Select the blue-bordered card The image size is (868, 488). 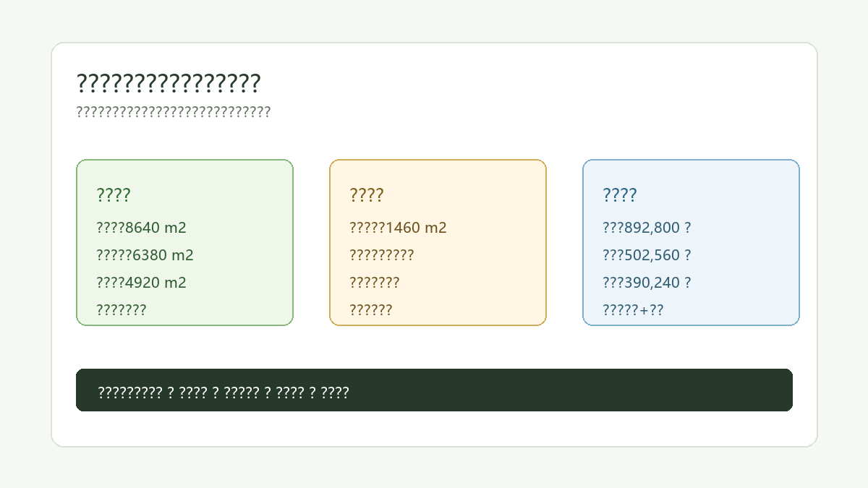(x=692, y=243)
